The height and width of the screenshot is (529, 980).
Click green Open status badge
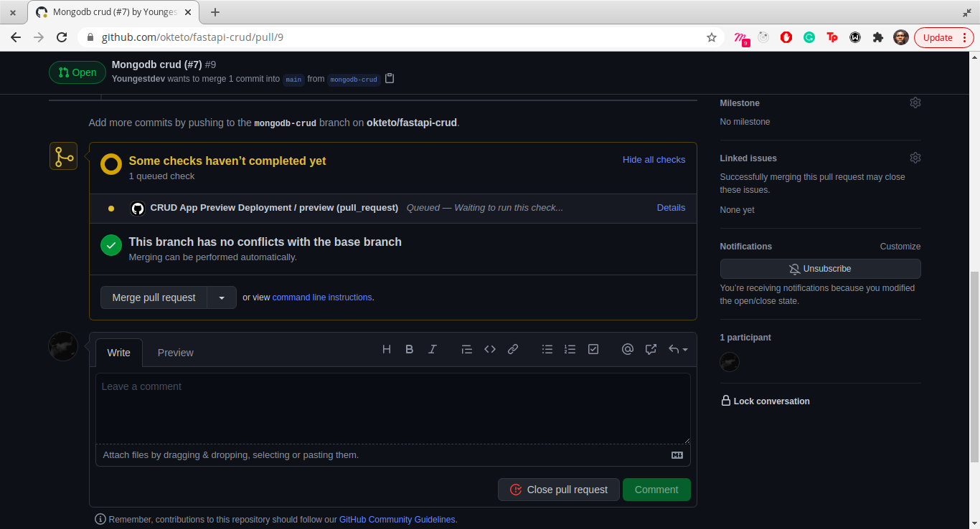coord(77,72)
